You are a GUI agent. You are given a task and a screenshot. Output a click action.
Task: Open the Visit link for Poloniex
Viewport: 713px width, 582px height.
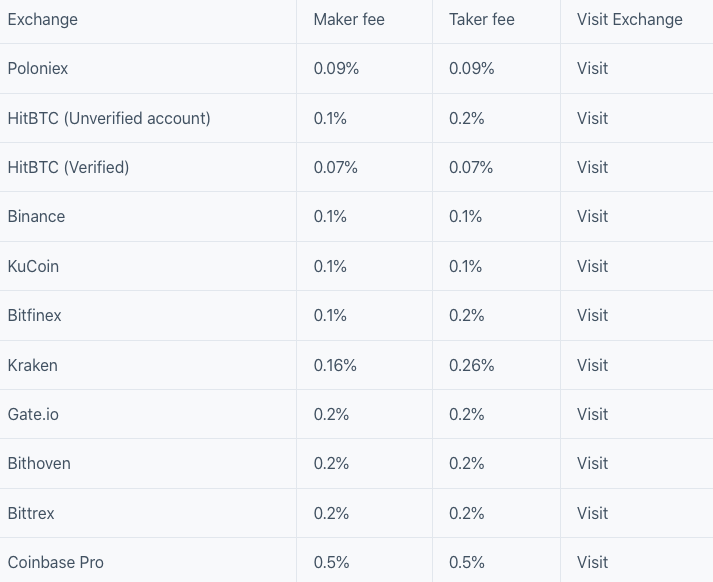(x=592, y=69)
